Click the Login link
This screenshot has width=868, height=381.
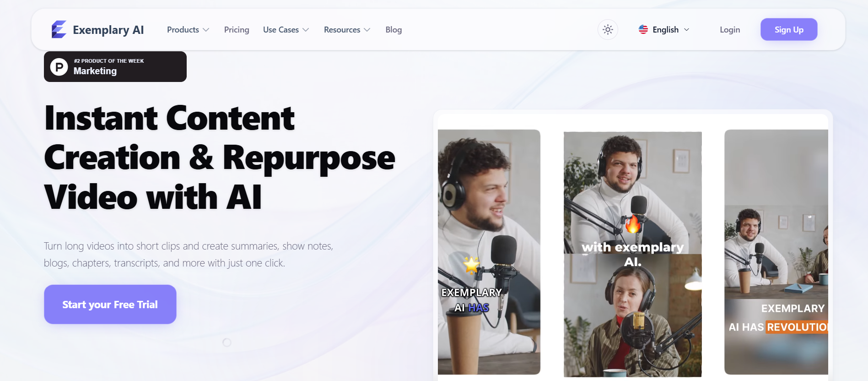pos(729,30)
